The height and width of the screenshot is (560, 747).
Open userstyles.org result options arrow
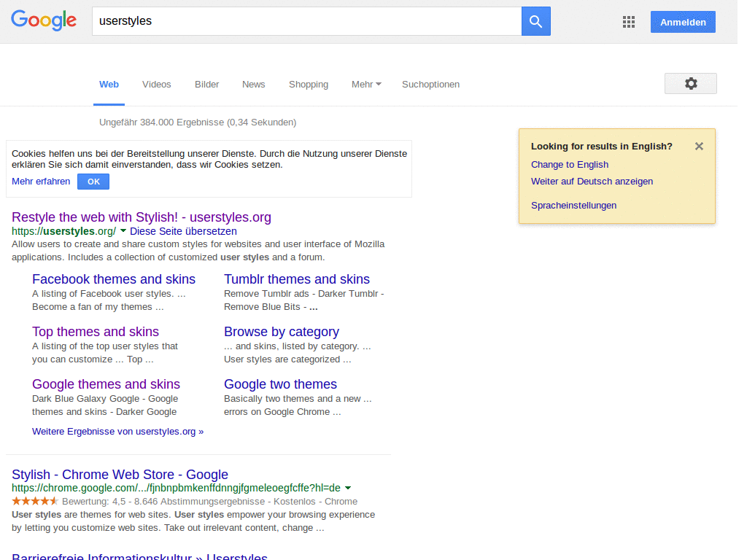tap(123, 231)
